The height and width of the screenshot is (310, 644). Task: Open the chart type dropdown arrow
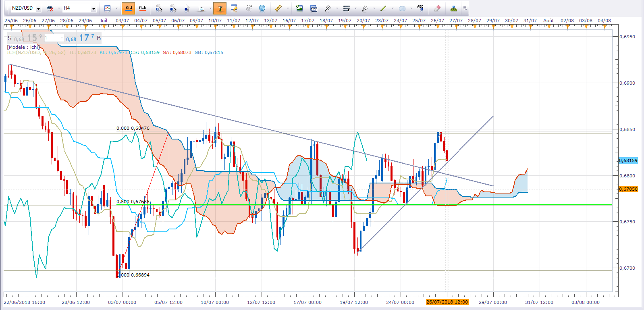(116, 8)
